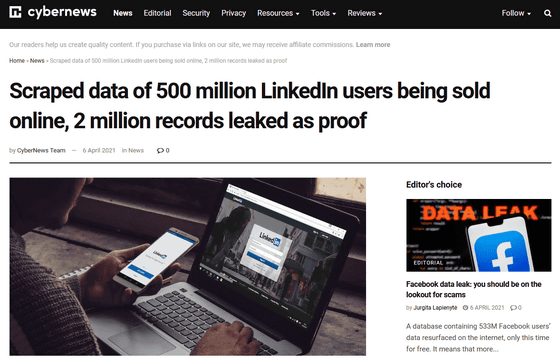Click the clock icon beside 6 APRIL 2021
Viewport: 560px width, 360px height.
pos(465,308)
